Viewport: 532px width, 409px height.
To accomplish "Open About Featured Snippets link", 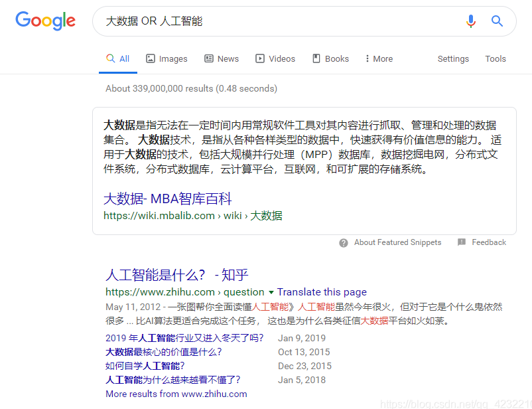I will (x=397, y=242).
